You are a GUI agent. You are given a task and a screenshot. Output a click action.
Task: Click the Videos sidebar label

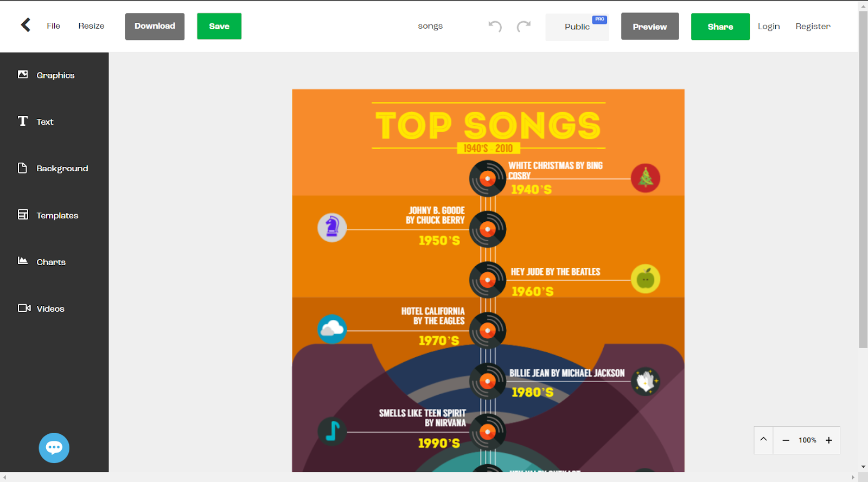pyautogui.click(x=50, y=309)
